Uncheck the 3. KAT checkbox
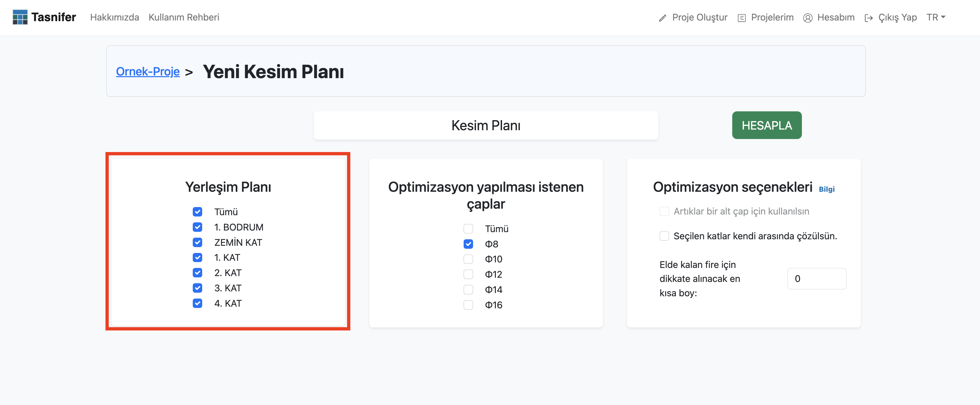 [197, 288]
